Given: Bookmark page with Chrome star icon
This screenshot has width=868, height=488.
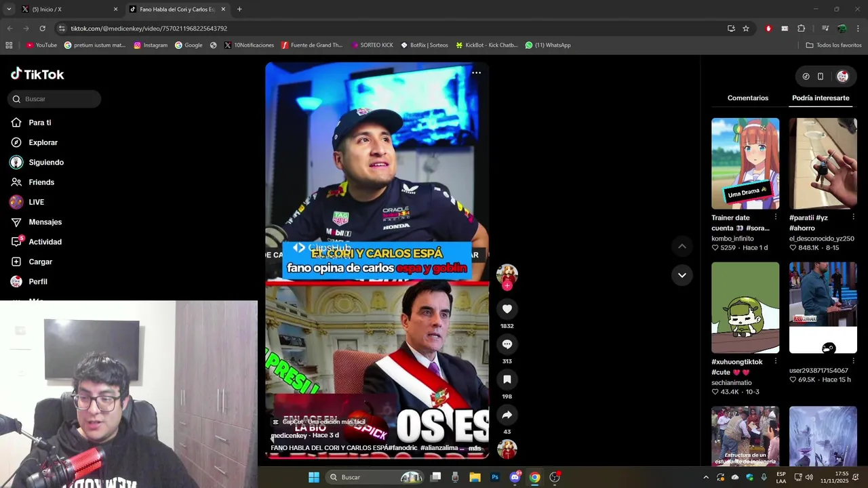Looking at the screenshot, I should 746,28.
